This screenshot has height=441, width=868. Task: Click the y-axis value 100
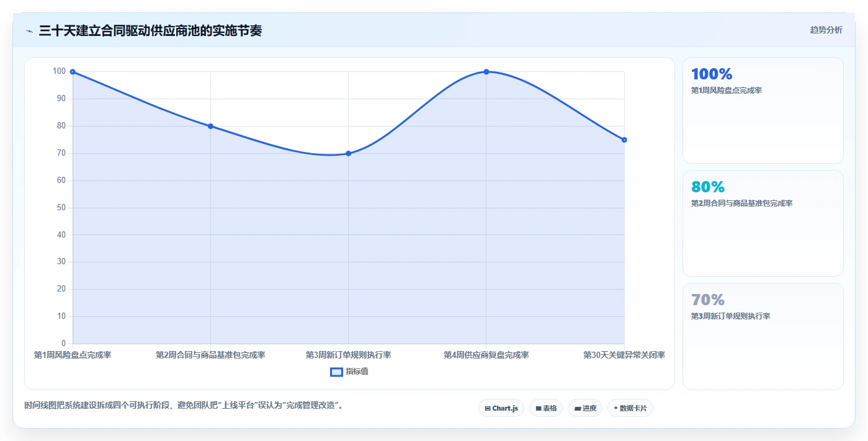coord(59,71)
